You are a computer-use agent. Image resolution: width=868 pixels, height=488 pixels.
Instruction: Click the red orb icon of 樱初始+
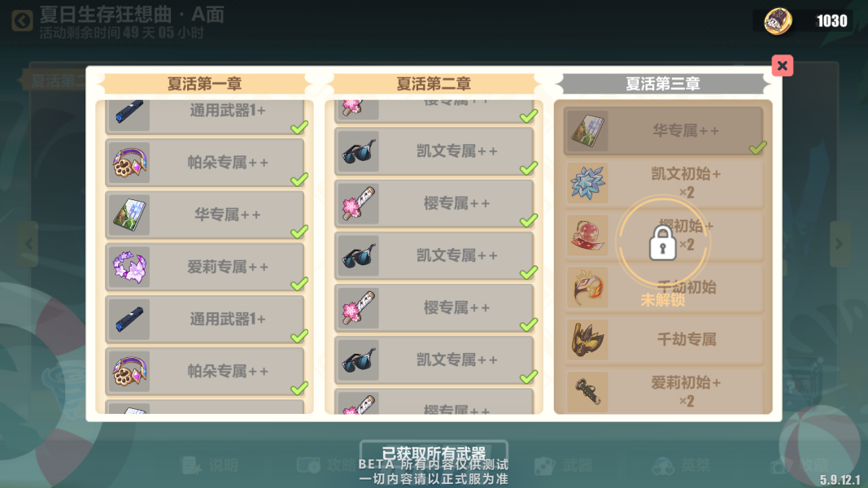[588, 235]
